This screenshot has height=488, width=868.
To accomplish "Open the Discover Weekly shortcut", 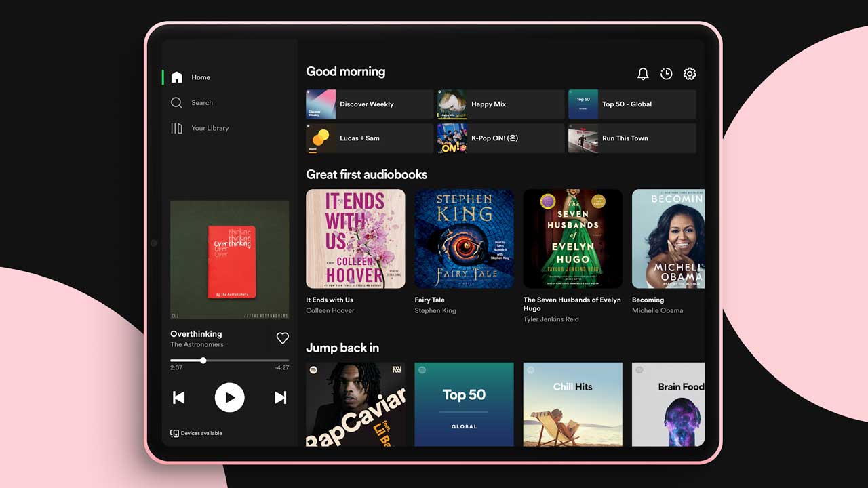I will click(x=370, y=104).
